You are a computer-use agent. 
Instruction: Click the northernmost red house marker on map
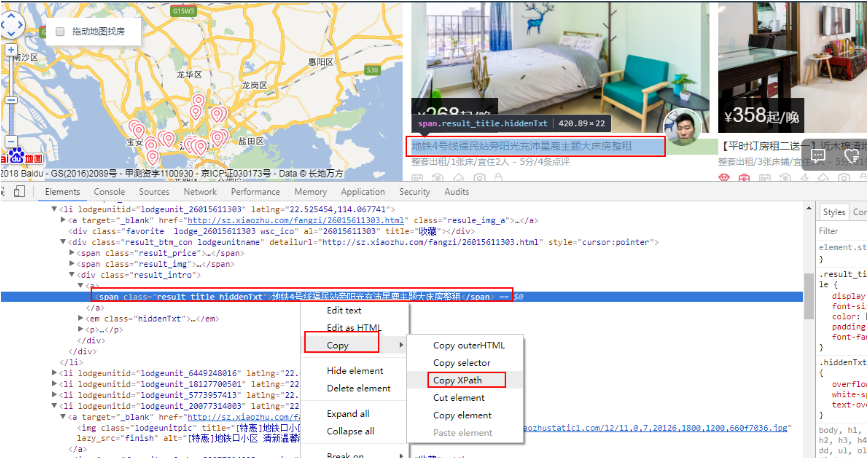pyautogui.click(x=198, y=101)
